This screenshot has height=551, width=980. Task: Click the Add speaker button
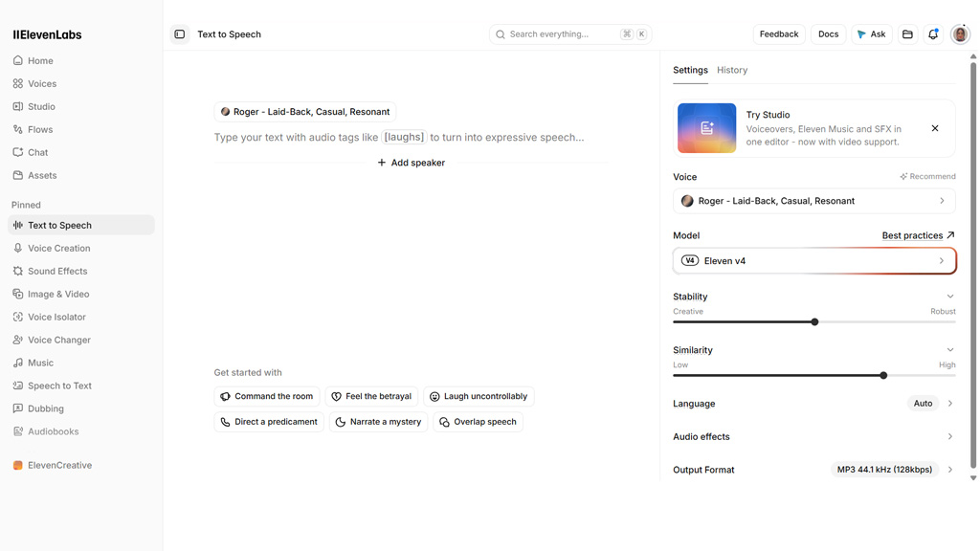point(412,163)
